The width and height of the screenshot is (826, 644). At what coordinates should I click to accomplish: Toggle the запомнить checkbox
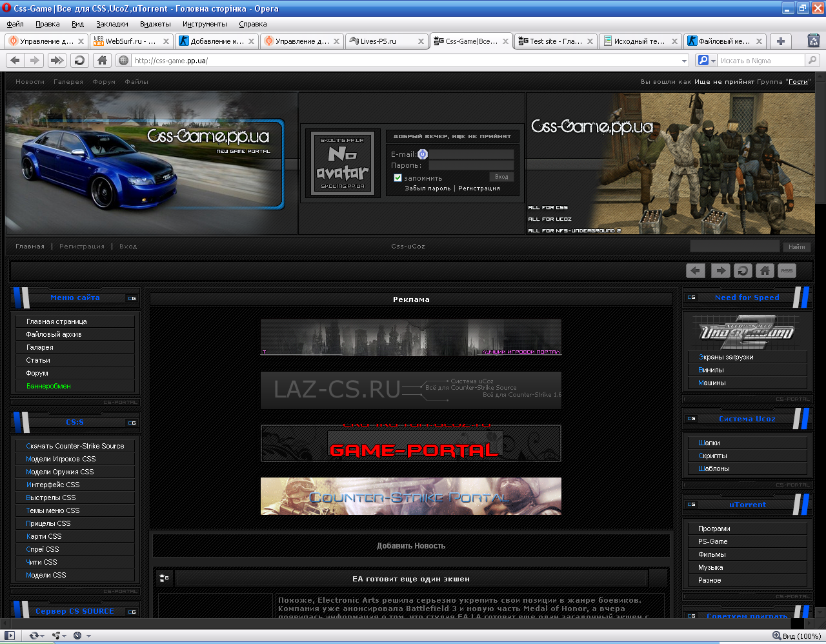[398, 177]
